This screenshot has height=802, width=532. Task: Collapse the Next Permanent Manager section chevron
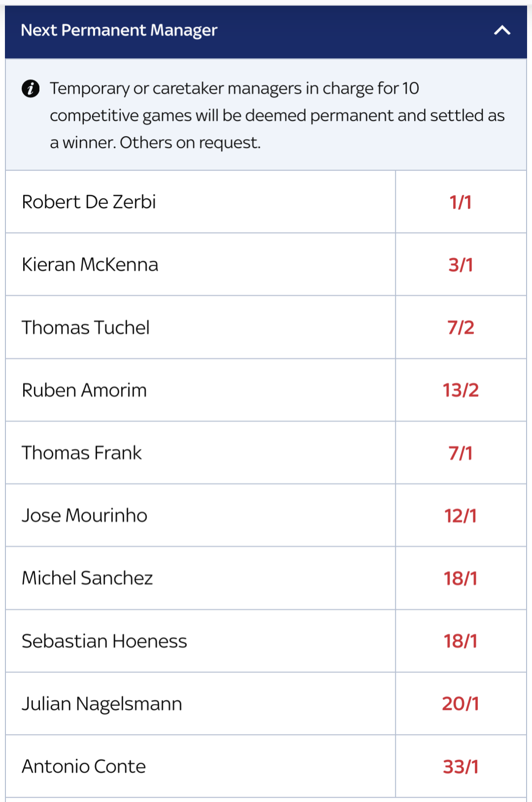click(x=502, y=31)
